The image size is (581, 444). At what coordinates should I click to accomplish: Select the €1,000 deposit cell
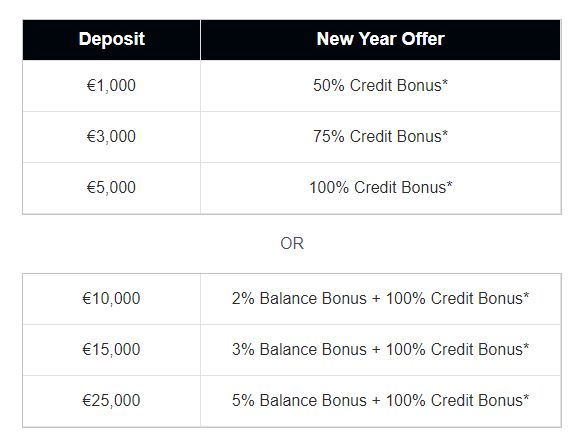point(112,86)
